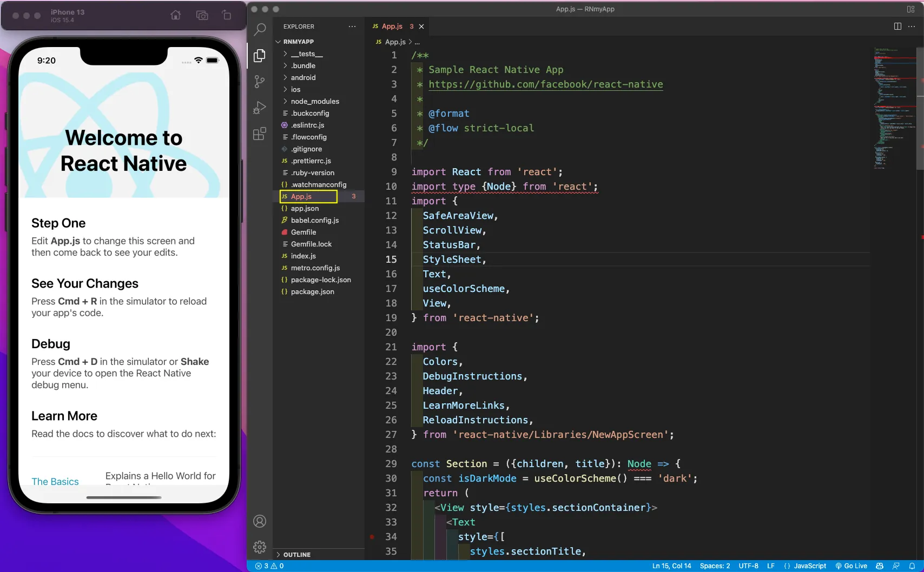
Task: Click App.js in breadcrumb bar
Action: point(391,42)
